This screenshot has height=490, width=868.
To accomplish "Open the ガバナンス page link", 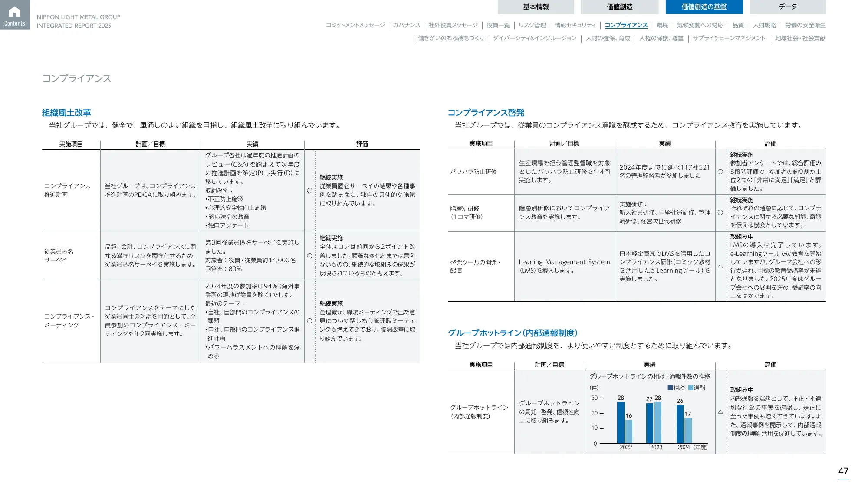I will (x=407, y=26).
